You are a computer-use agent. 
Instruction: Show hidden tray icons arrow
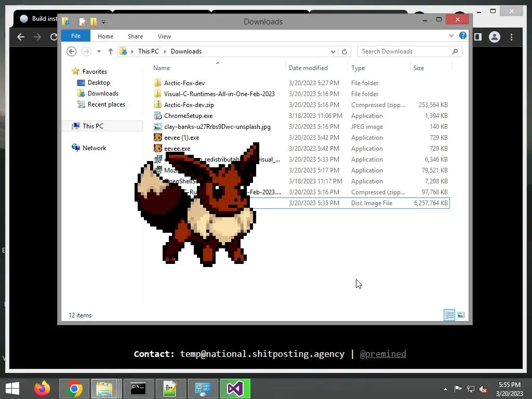click(445, 389)
